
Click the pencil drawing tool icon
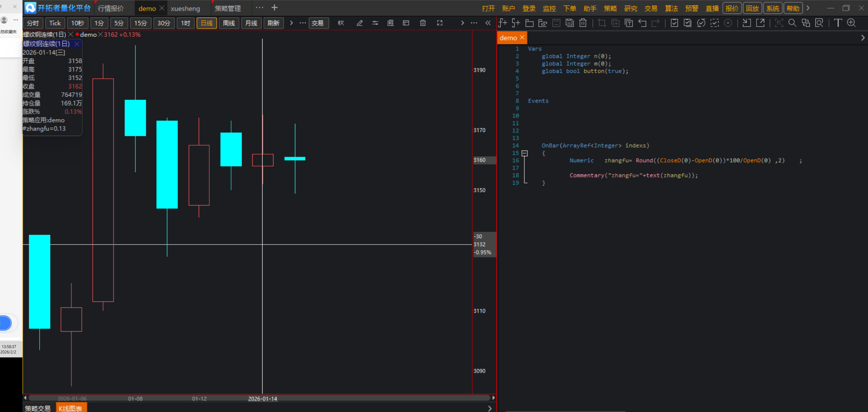pyautogui.click(x=359, y=23)
